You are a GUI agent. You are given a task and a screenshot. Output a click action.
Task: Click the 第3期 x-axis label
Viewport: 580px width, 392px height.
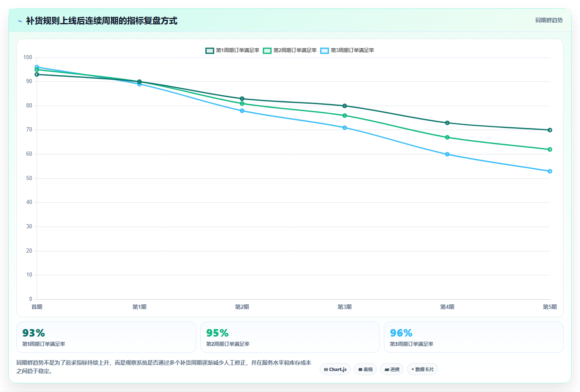click(345, 307)
